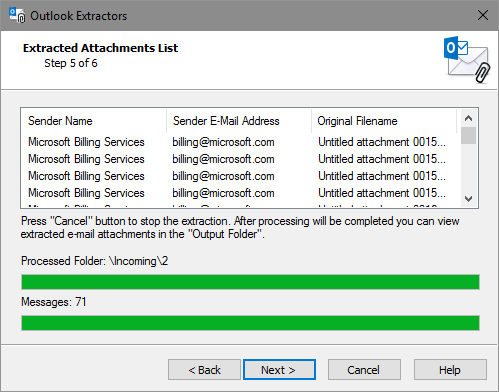
Task: Click the list scrollbar thumb
Action: [468, 135]
